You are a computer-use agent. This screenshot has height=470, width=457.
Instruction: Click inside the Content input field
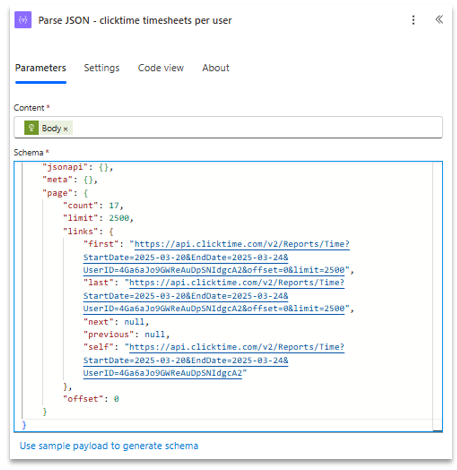(228, 127)
